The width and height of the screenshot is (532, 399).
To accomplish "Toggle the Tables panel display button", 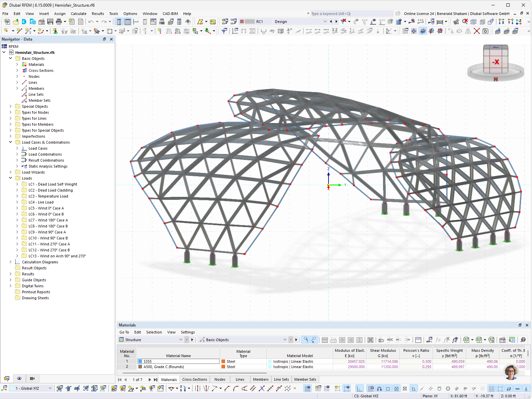I will point(127,22).
